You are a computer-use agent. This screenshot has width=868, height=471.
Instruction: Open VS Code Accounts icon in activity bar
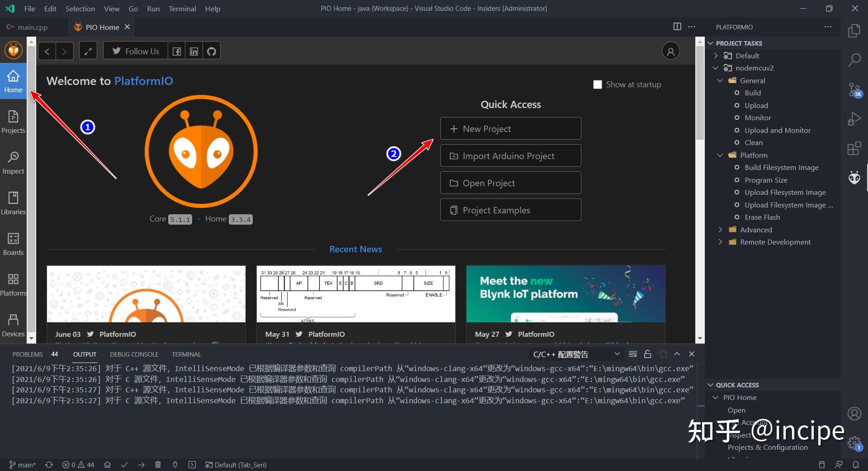coord(854,413)
